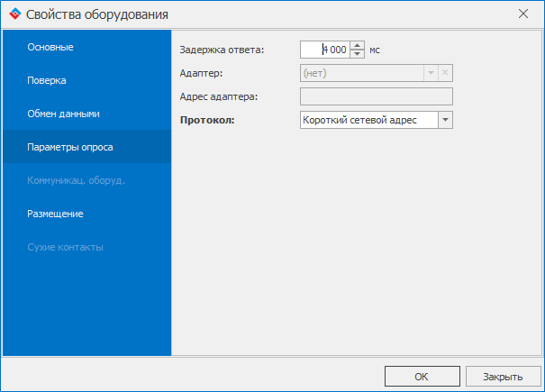Image resolution: width=545 pixels, height=392 pixels.
Task: Decrease response delay with down arrow
Action: 357,53
